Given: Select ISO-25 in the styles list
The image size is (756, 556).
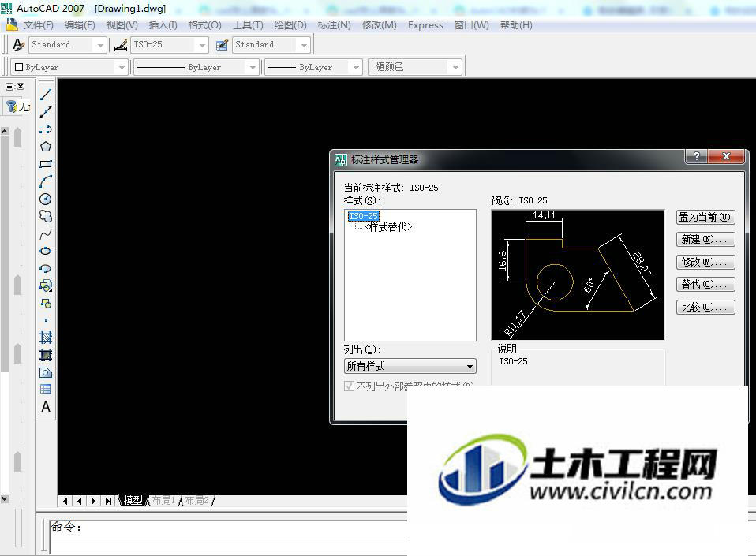Looking at the screenshot, I should point(364,216).
